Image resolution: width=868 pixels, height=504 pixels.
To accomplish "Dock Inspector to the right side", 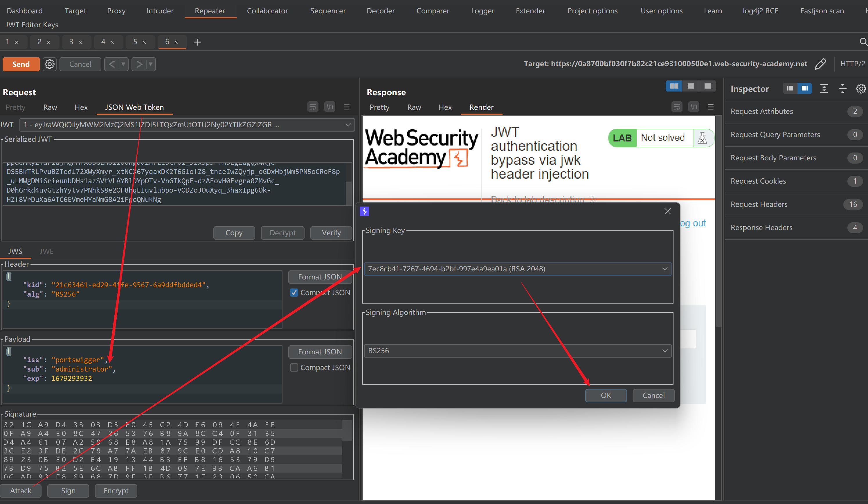I will coord(805,89).
